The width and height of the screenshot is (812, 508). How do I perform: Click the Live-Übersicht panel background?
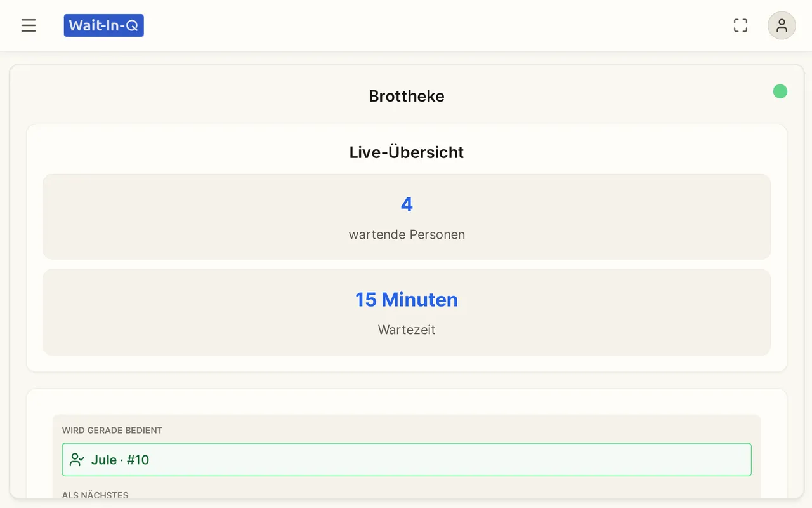coord(407,248)
